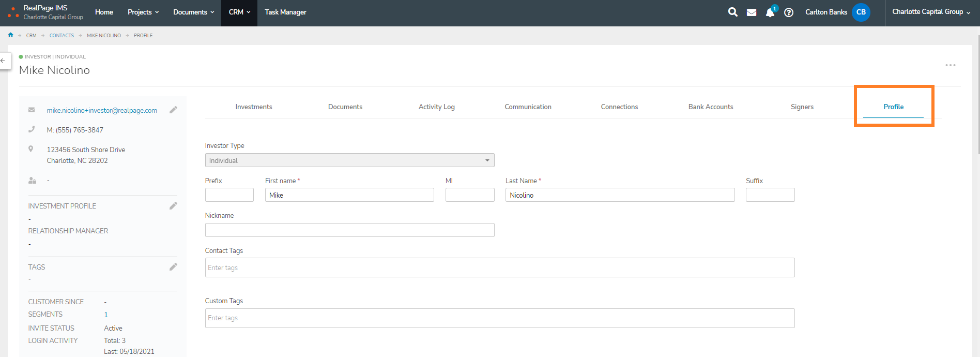
Task: Switch to the Bank Accounts tab
Action: pos(711,107)
